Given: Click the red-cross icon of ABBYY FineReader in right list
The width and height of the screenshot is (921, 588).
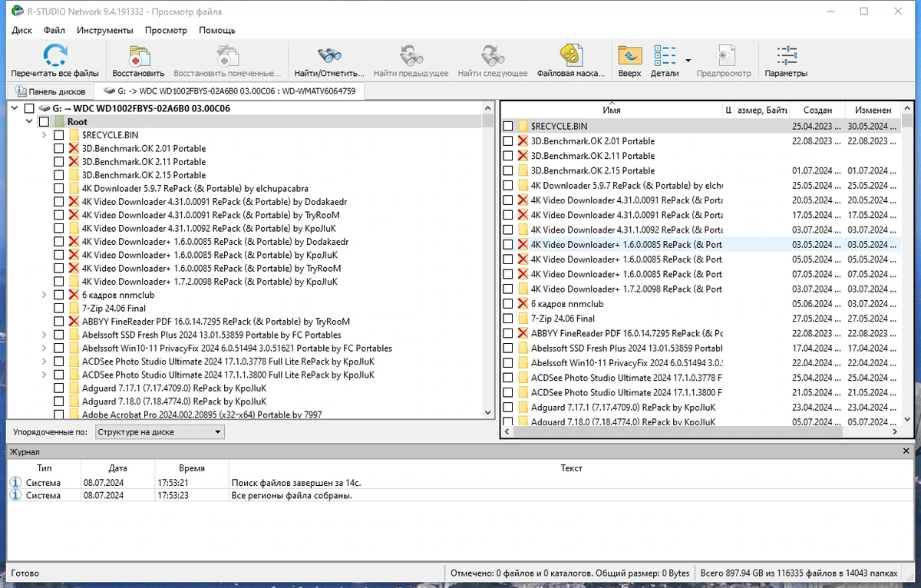Looking at the screenshot, I should pyautogui.click(x=523, y=333).
